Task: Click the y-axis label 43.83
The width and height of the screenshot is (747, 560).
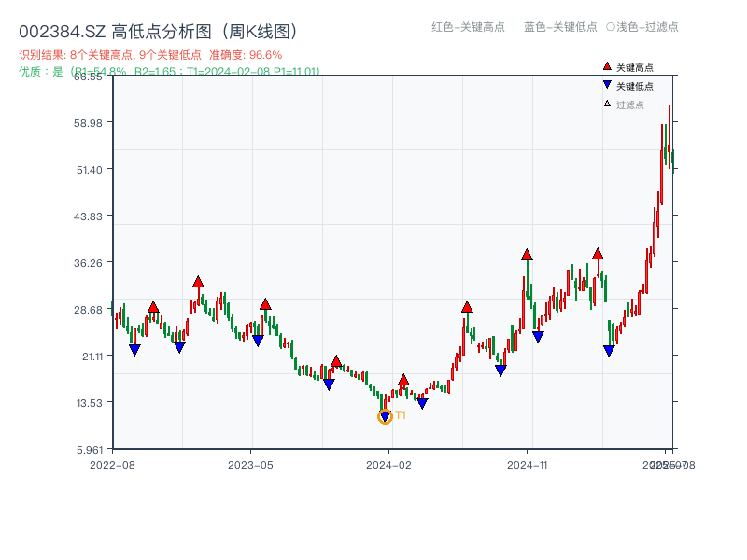Action: point(88,217)
